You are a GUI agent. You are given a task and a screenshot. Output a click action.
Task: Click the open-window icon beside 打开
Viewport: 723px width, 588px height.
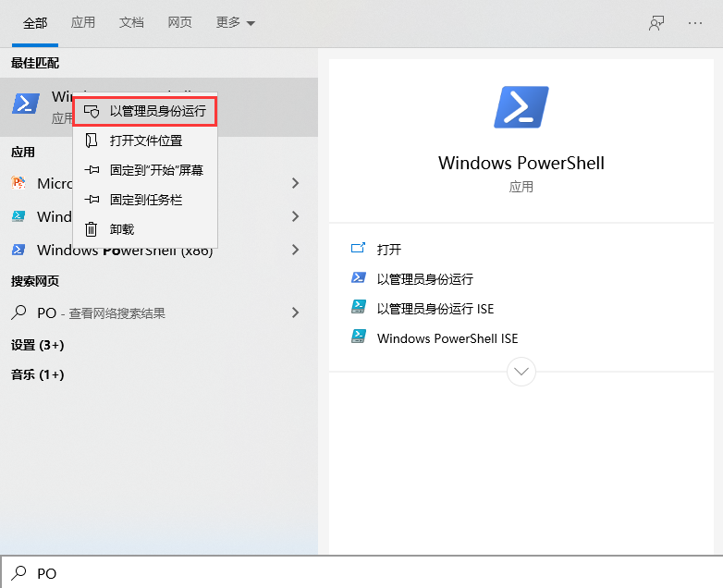click(x=359, y=248)
